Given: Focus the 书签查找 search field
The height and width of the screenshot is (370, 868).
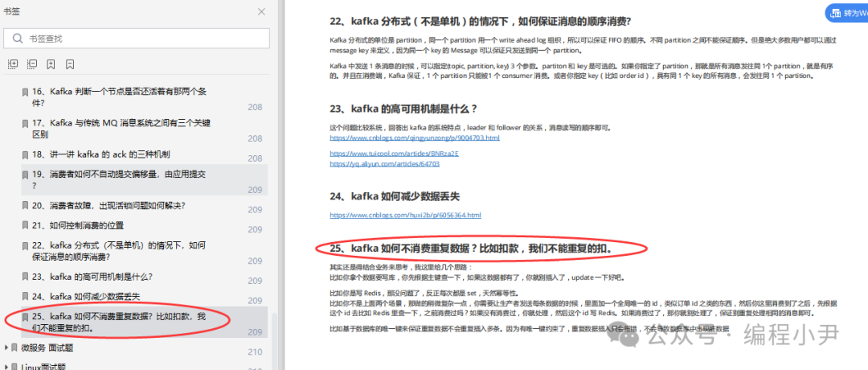Looking at the screenshot, I should (x=137, y=39).
